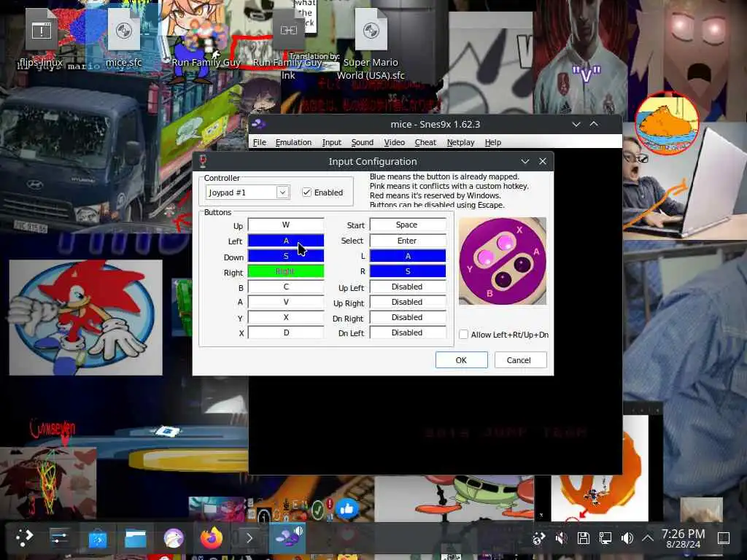Maximize the Snes9x window

(594, 124)
